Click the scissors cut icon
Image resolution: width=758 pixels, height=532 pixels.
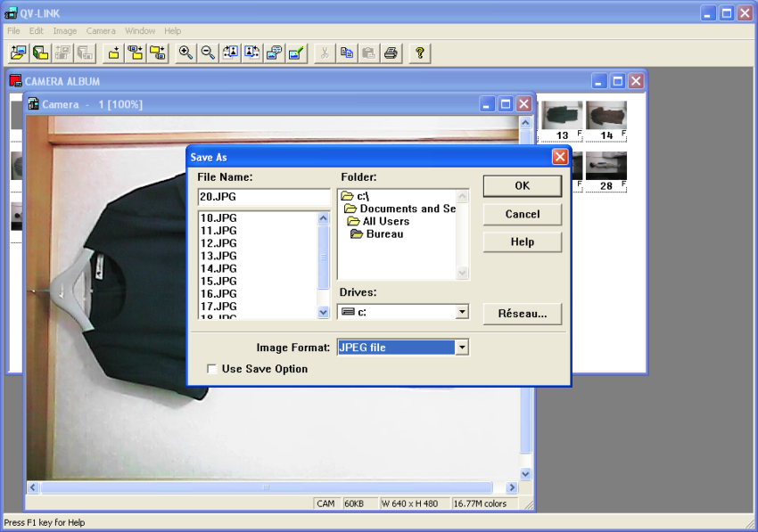click(x=325, y=53)
